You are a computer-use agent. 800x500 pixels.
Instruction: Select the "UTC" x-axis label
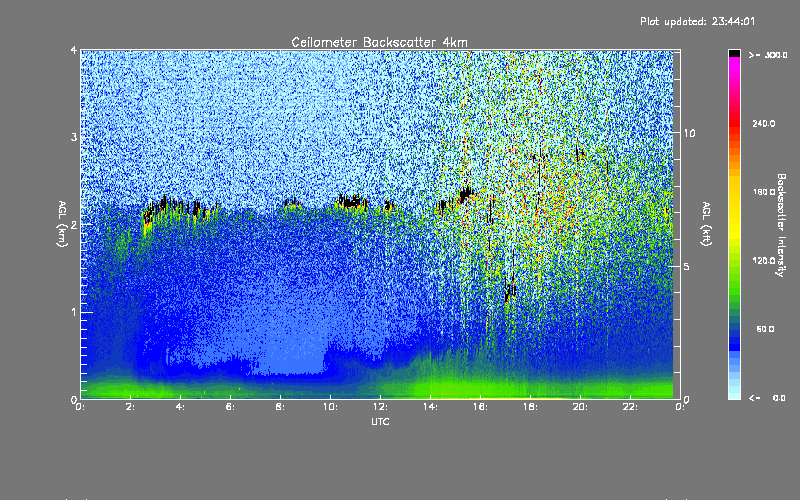[x=380, y=421]
